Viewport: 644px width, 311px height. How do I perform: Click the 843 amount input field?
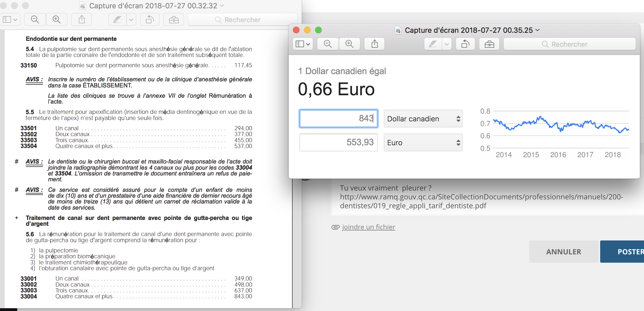tap(338, 119)
